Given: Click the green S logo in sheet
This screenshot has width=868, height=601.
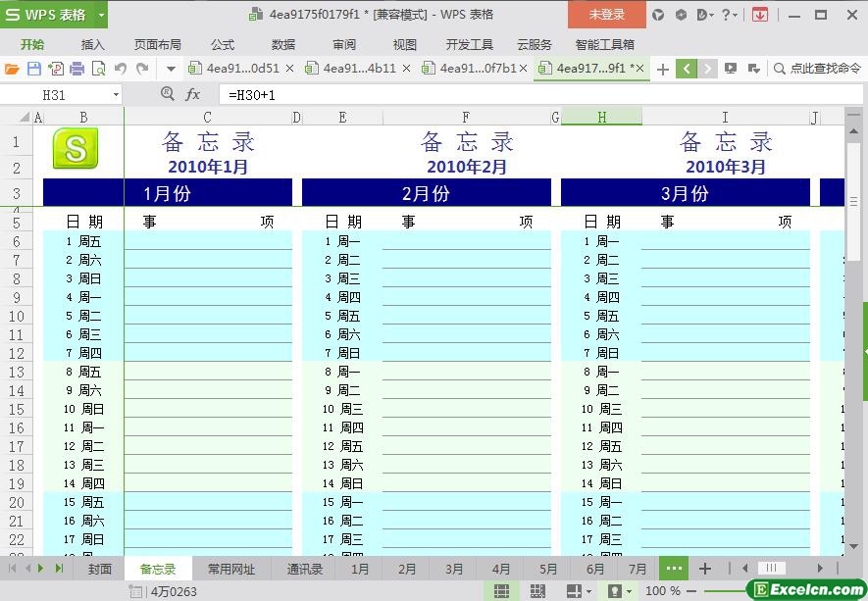Looking at the screenshot, I should [76, 149].
